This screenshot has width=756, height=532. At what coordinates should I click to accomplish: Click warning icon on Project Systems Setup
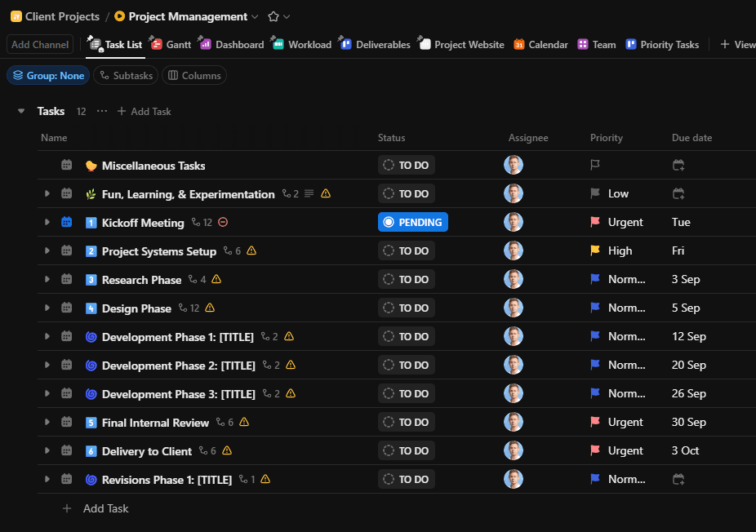pos(251,250)
